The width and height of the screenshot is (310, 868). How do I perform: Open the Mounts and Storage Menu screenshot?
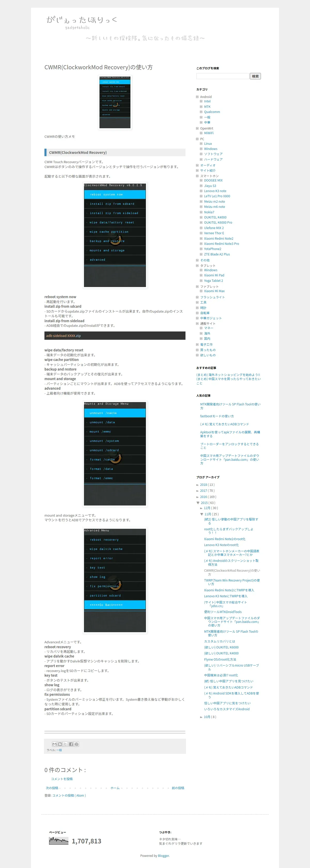[x=115, y=454]
